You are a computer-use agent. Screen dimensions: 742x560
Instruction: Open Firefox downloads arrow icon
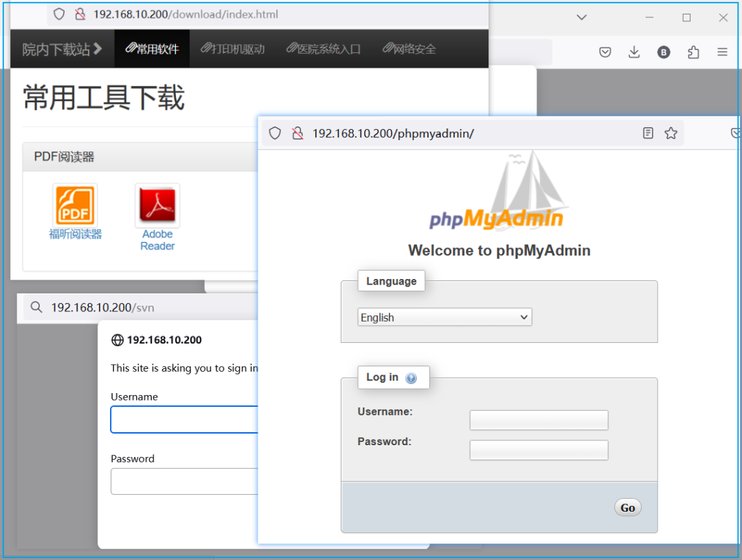(634, 52)
